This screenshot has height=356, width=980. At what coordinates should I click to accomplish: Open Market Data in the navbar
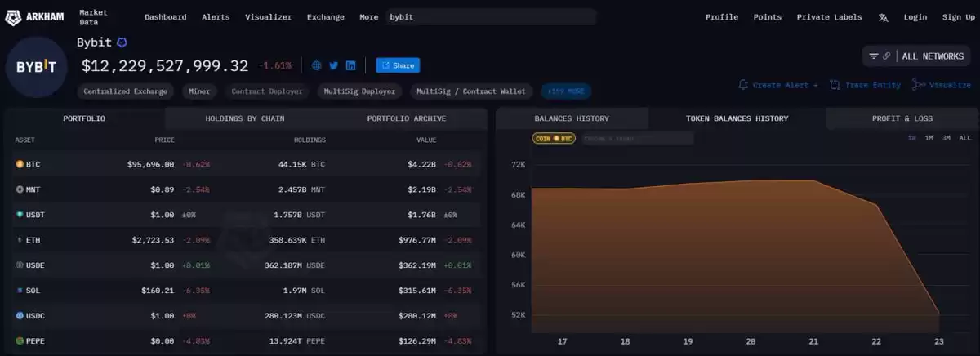[93, 17]
